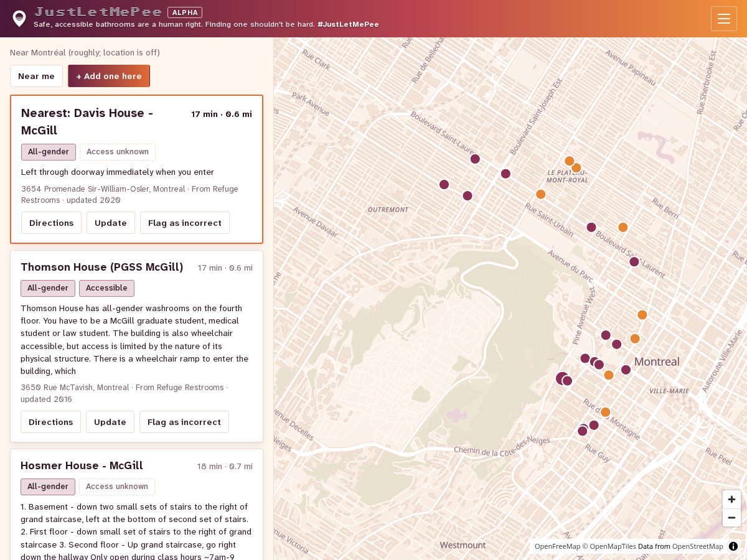Viewport: 747px width, 560px height.
Task: Select the orange marker near Rue de la Montagne
Action: click(605, 412)
